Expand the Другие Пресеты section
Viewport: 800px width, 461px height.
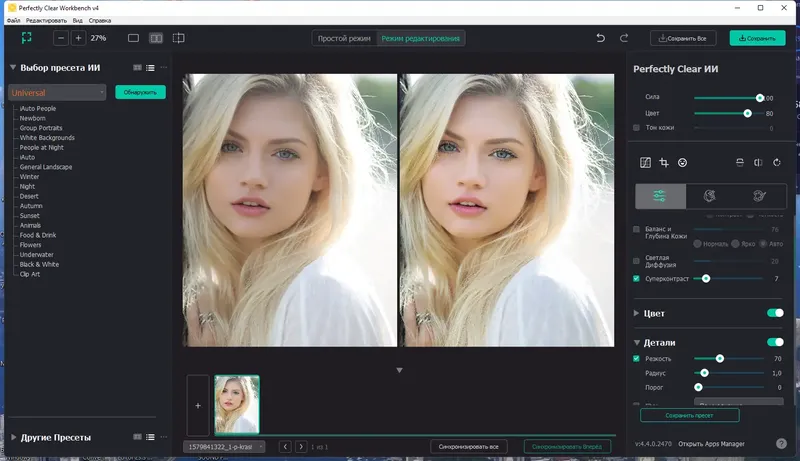click(13, 437)
